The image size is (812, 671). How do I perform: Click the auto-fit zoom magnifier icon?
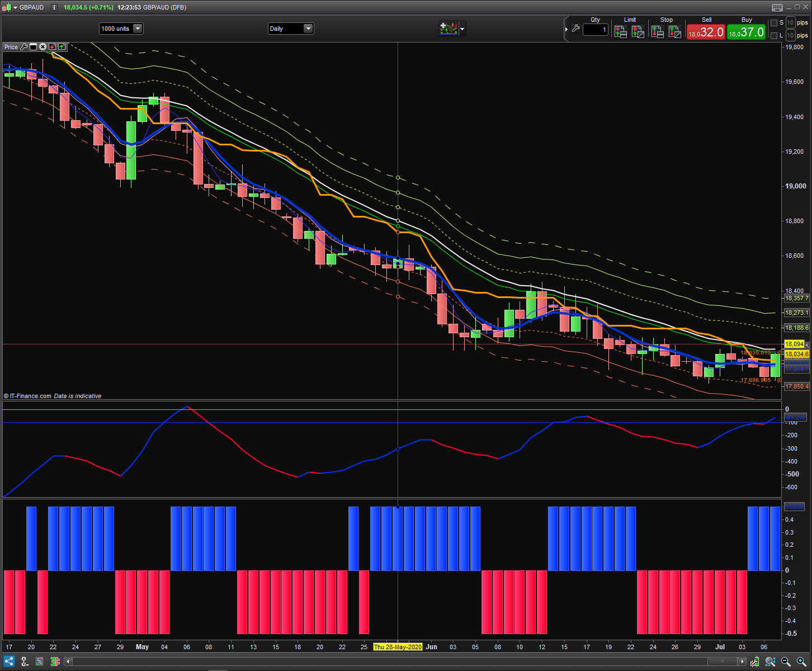click(770, 662)
